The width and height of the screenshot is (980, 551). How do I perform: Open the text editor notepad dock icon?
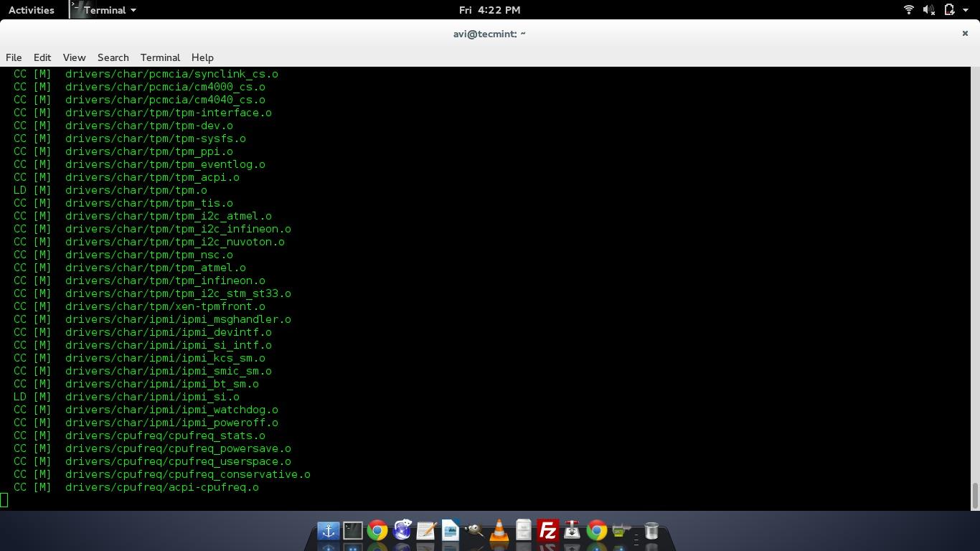426,531
